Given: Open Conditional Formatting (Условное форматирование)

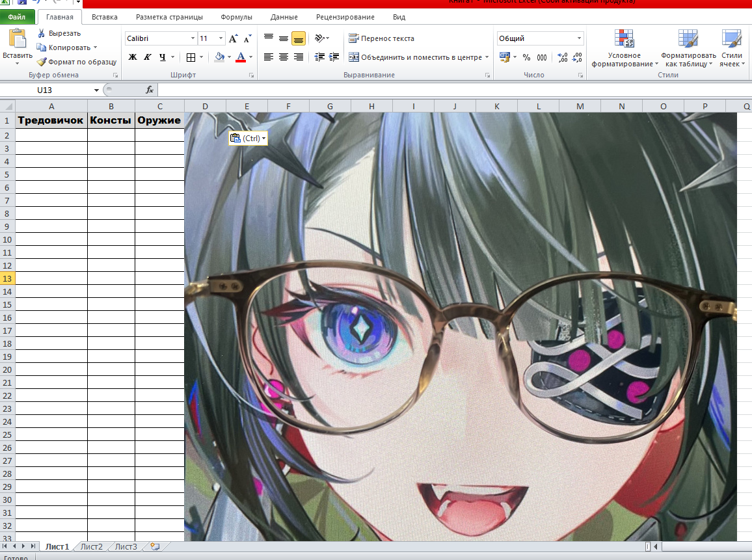Looking at the screenshot, I should [624, 48].
